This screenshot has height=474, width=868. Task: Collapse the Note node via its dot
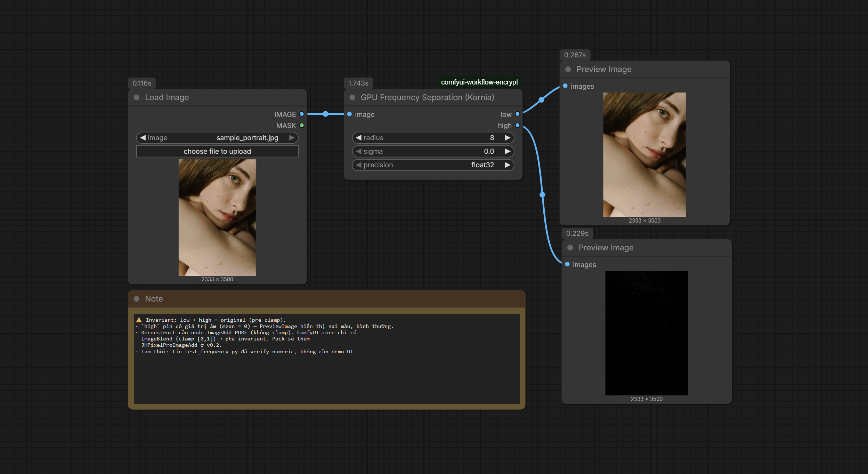click(137, 299)
